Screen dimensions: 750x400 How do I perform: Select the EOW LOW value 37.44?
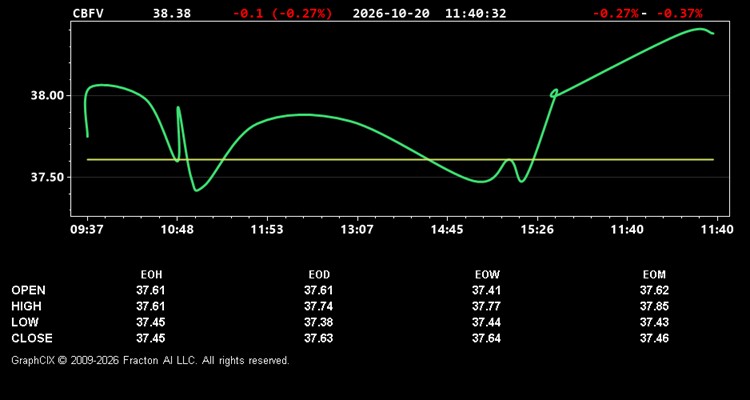click(486, 322)
